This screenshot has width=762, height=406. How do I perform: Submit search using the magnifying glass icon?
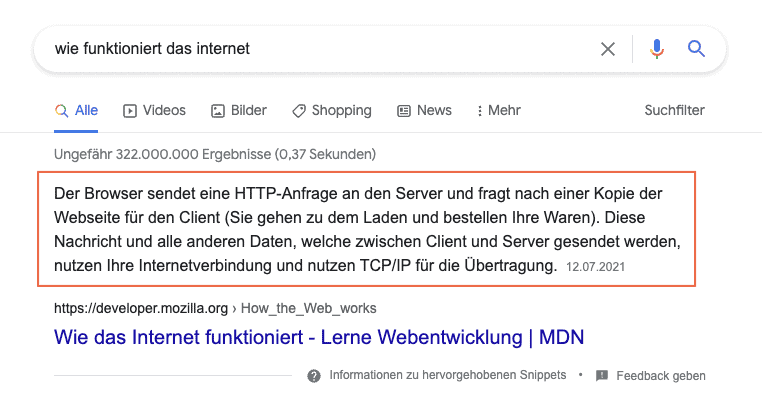(x=696, y=49)
